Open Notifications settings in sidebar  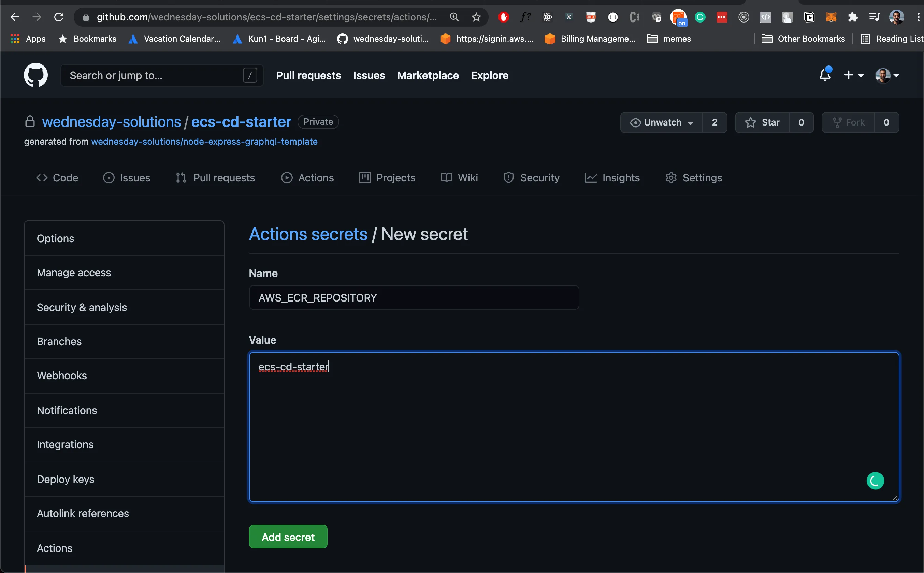coord(124,410)
